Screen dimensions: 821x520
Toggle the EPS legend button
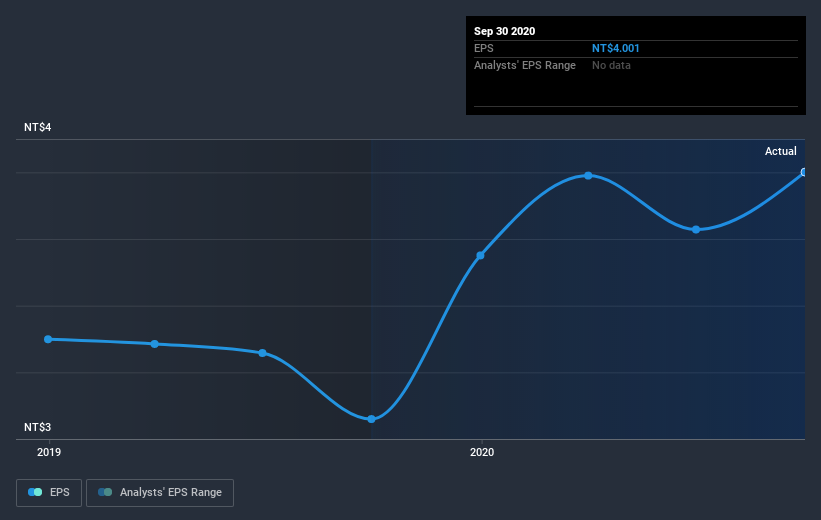(x=49, y=492)
